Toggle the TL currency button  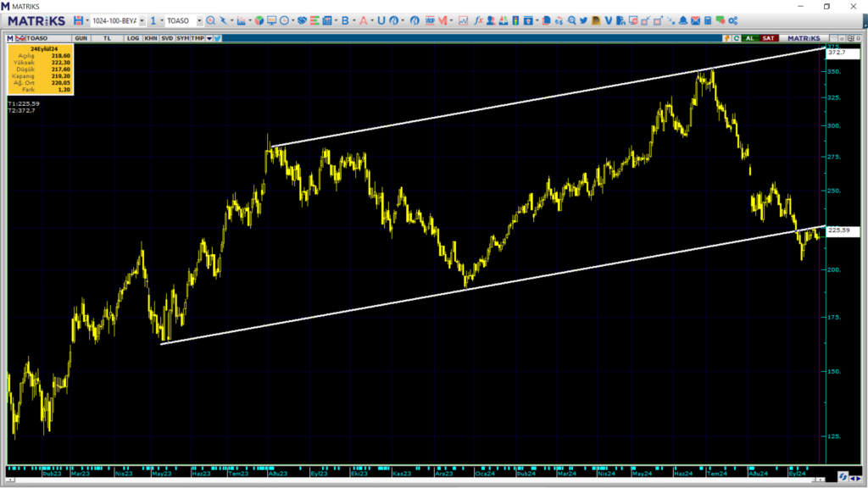point(107,38)
